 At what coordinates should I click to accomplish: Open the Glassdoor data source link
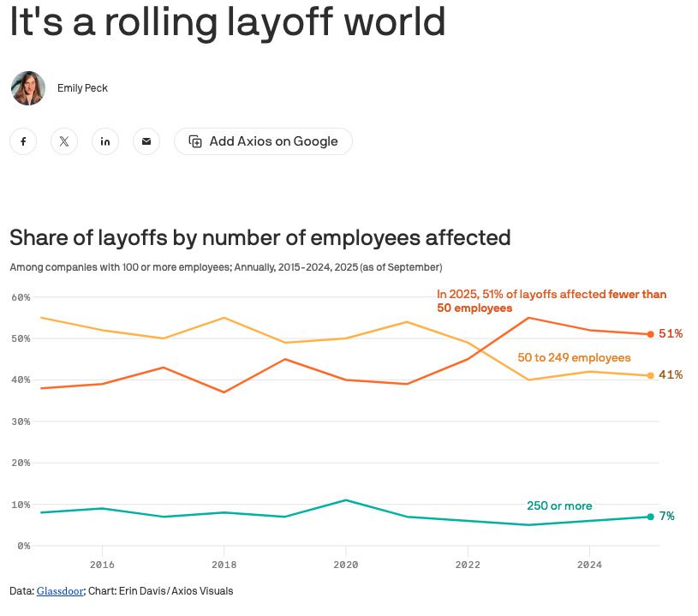pyautogui.click(x=59, y=591)
